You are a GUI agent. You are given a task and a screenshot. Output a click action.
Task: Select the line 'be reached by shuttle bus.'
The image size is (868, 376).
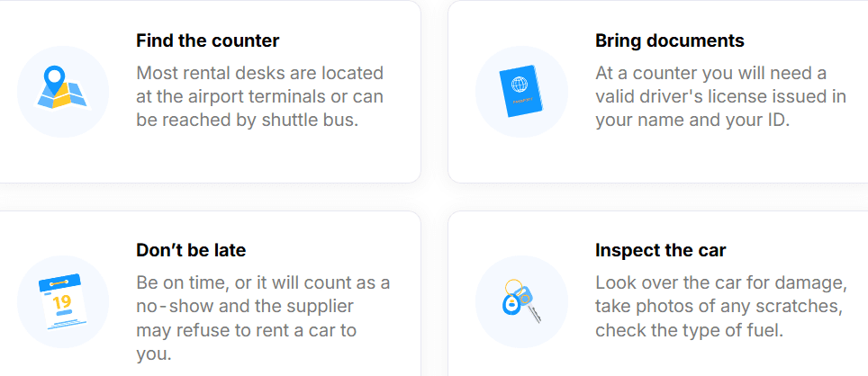click(x=248, y=120)
